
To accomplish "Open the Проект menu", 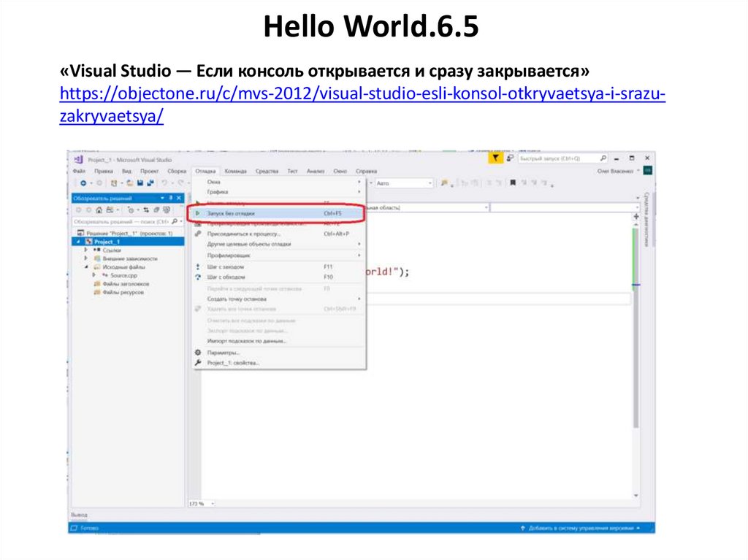I will (149, 171).
